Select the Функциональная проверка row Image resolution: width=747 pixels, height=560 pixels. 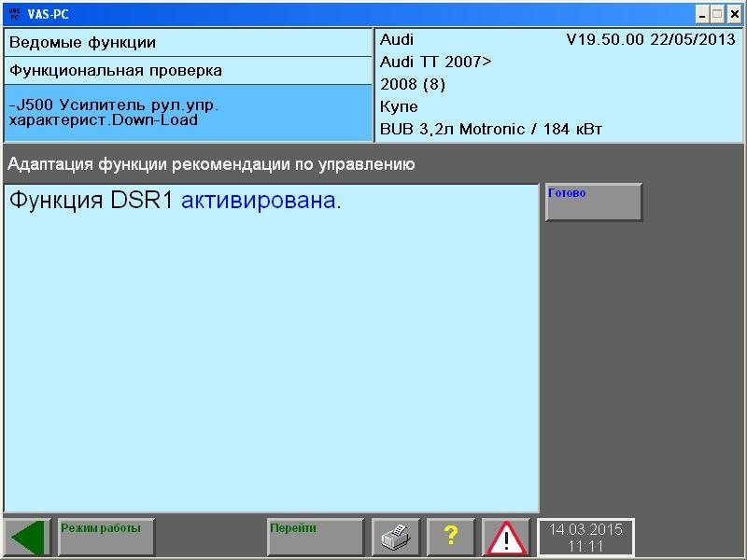188,71
